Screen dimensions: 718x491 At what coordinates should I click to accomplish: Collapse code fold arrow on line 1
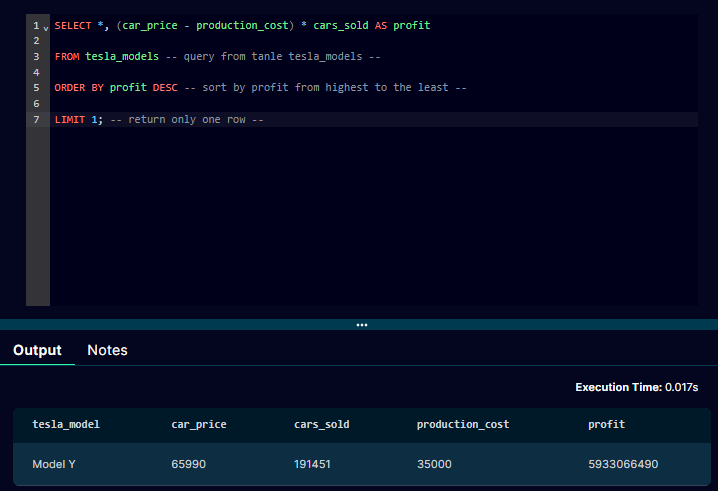[x=46, y=28]
